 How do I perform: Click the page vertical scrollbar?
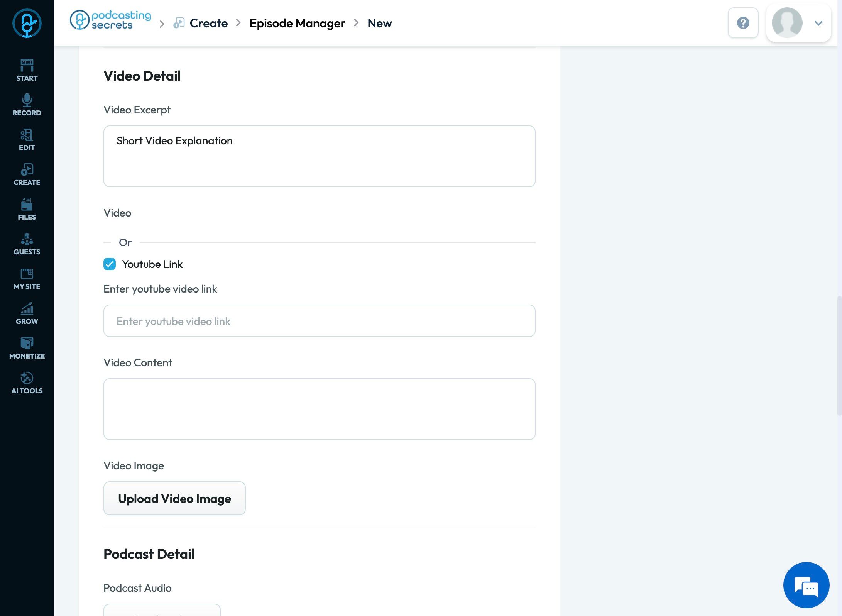point(839,355)
